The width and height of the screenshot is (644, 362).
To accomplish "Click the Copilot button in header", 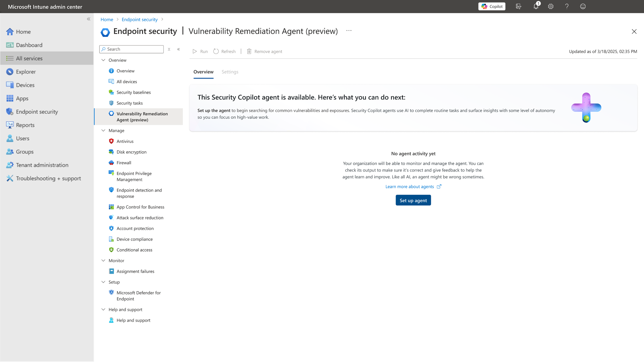I will 492,6.
